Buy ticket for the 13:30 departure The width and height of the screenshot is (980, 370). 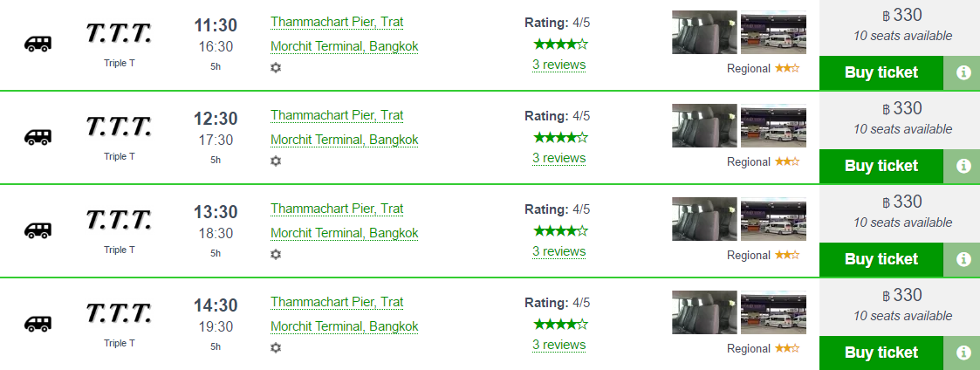click(x=881, y=259)
